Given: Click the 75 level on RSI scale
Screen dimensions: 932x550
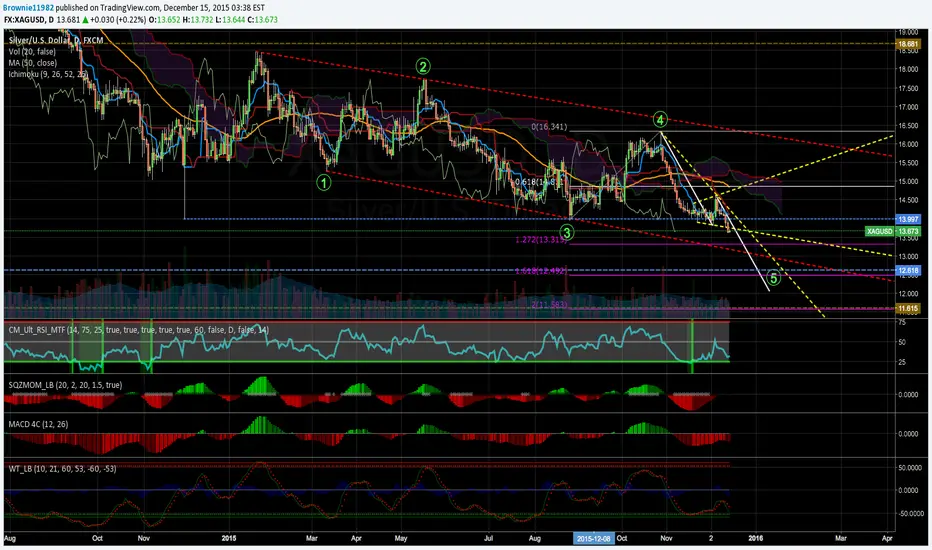Looking at the screenshot, I should click(902, 323).
